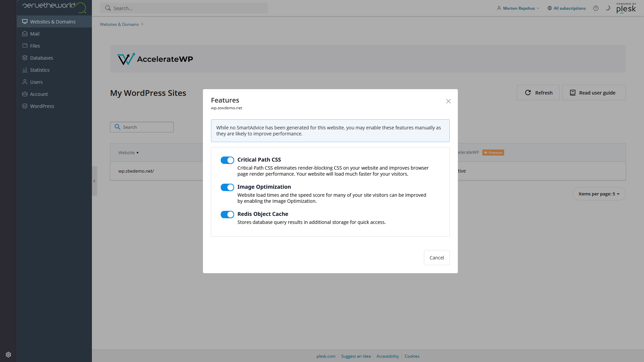Click the Premium badge in the column header
Viewport: 644px width, 362px height.
[x=493, y=153]
